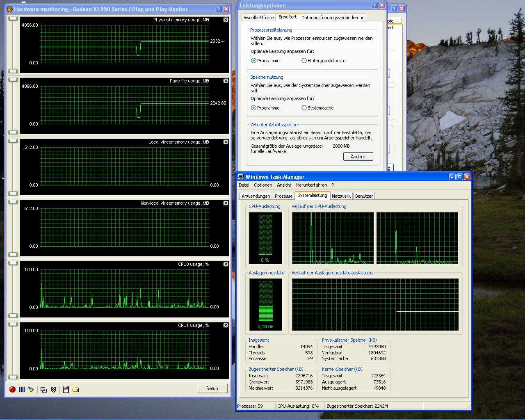Start logging with the red record icon
Viewport: 525px width, 420px height.
pyautogui.click(x=12, y=389)
